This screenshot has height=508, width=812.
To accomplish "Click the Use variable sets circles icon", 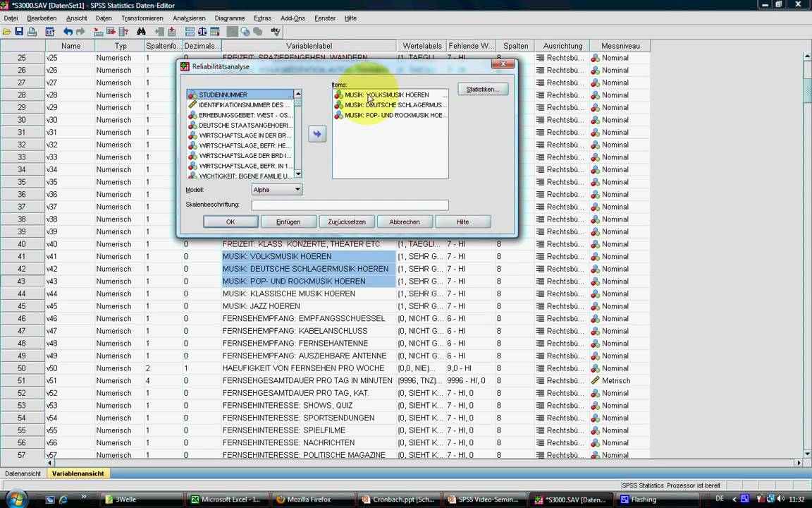I will [x=245, y=32].
